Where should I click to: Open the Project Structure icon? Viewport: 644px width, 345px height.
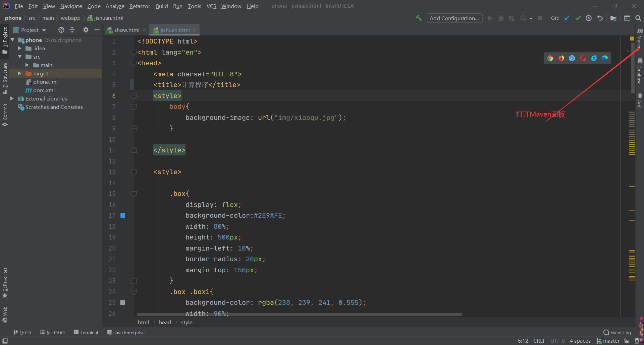613,18
